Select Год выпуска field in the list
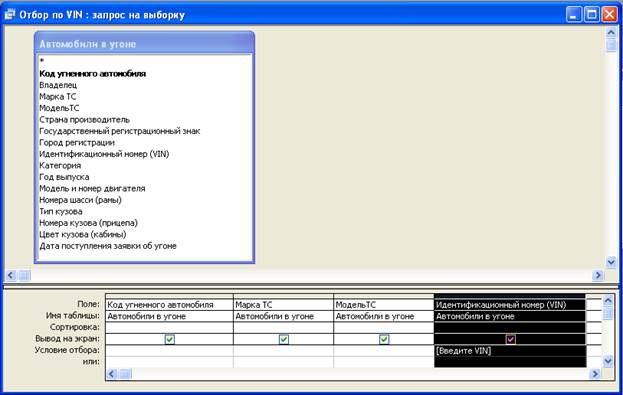 [x=64, y=177]
